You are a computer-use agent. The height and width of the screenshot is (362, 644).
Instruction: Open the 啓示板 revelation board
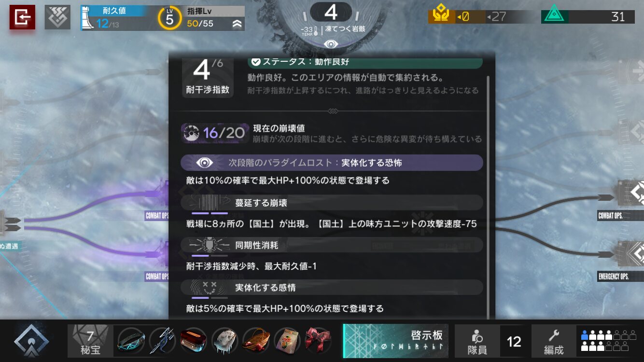point(396,341)
